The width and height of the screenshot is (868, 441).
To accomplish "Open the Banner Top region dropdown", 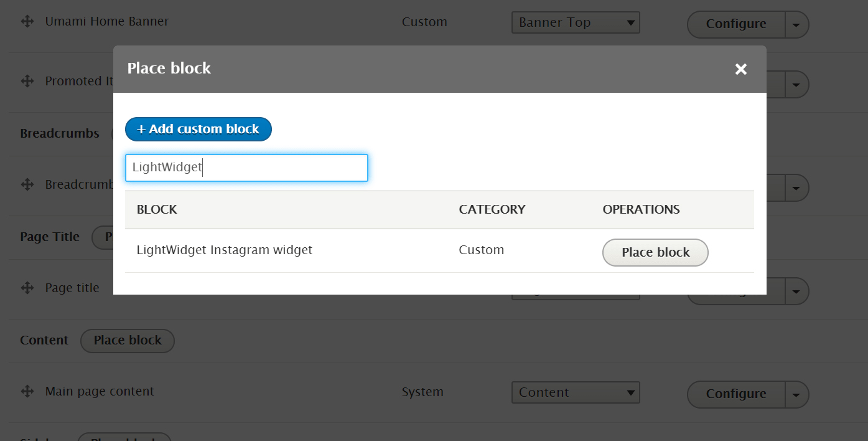I will (576, 22).
